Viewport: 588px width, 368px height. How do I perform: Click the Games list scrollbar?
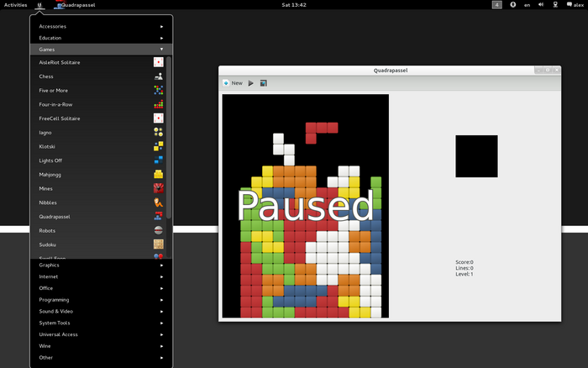point(169,126)
